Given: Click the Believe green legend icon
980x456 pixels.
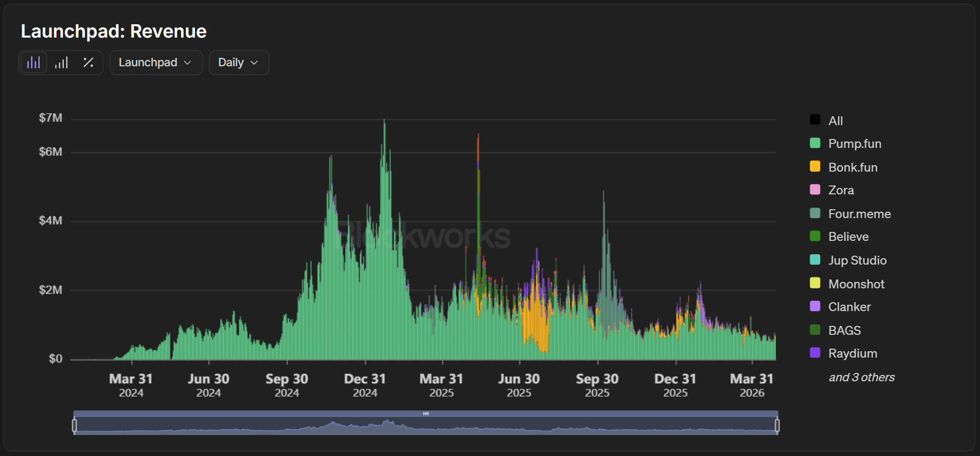Looking at the screenshot, I should (815, 236).
